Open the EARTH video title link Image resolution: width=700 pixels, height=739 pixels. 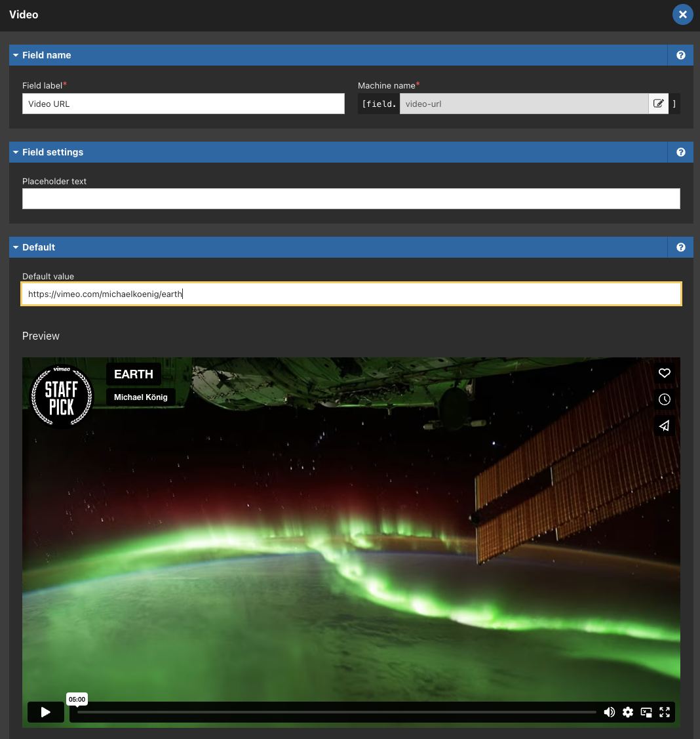(134, 374)
